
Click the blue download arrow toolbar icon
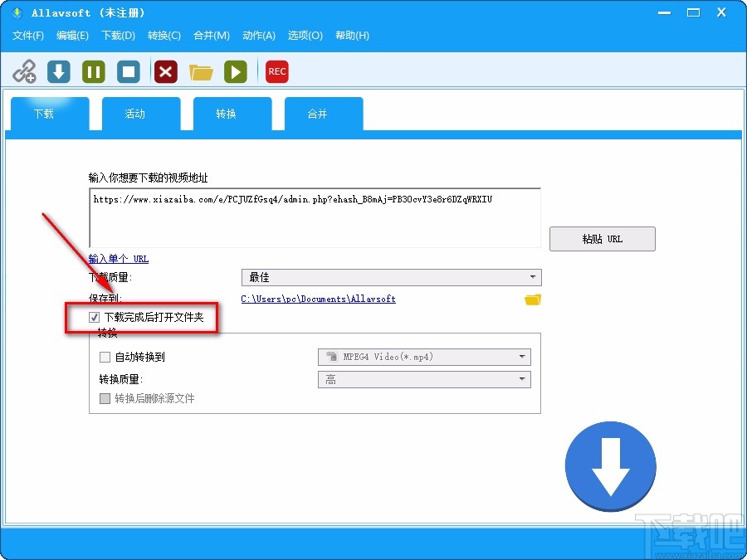pyautogui.click(x=58, y=71)
